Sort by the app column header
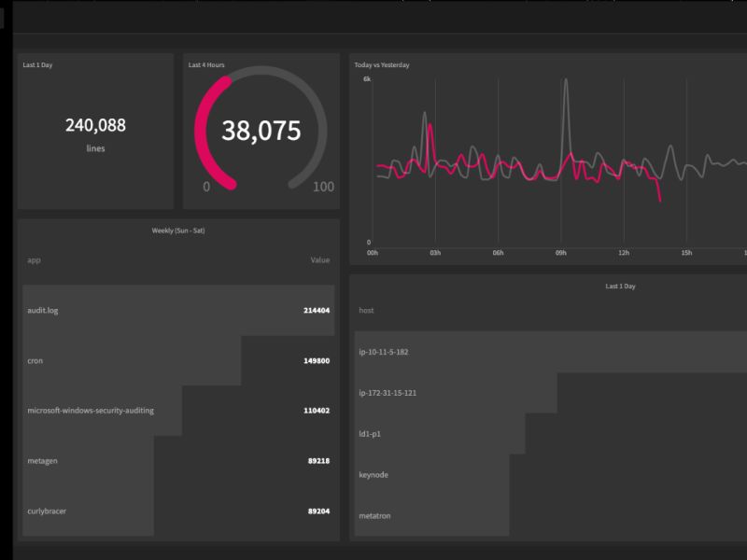The height and width of the screenshot is (560, 747). click(x=34, y=260)
